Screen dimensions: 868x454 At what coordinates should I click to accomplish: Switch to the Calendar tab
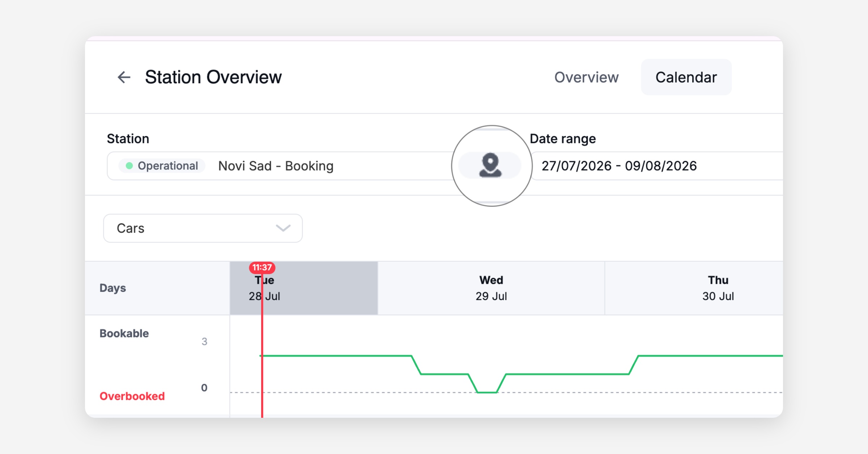click(686, 77)
